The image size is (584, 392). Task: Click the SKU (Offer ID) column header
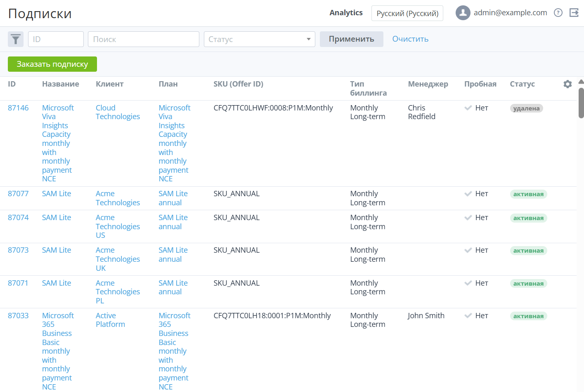click(x=238, y=84)
